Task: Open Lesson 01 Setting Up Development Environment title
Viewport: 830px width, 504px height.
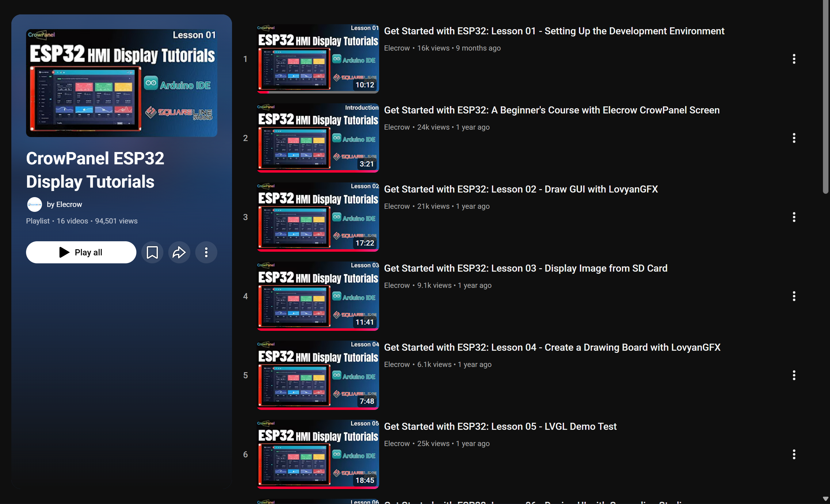Action: (x=554, y=31)
